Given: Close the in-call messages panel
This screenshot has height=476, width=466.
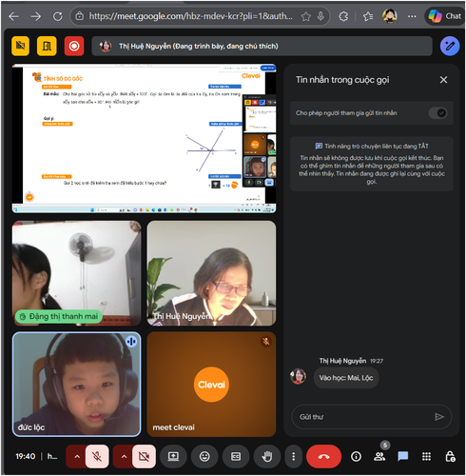Looking at the screenshot, I should tap(443, 80).
